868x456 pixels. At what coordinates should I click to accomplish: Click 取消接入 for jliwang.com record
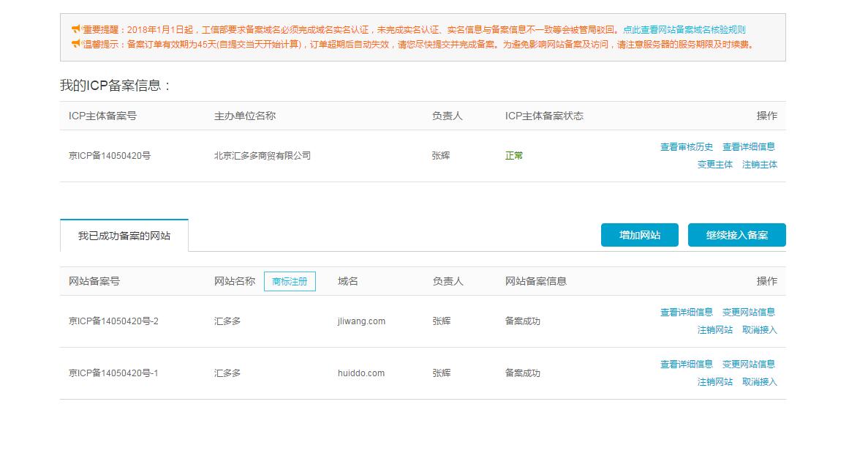tap(760, 330)
